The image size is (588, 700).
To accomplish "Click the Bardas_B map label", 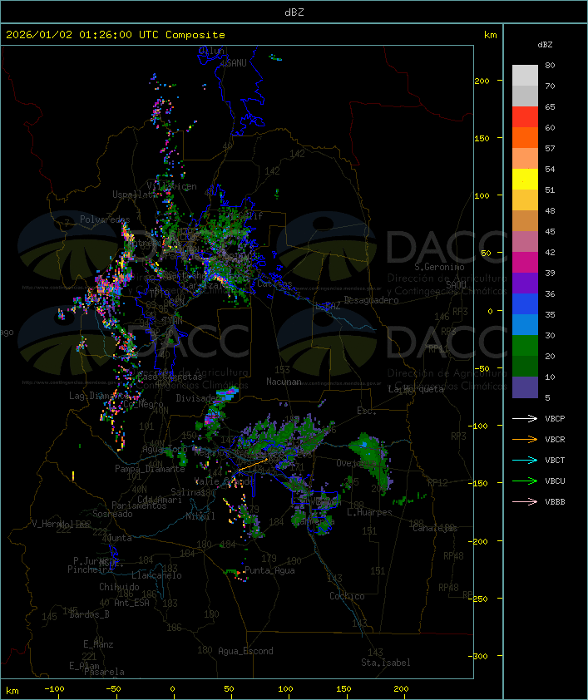I will (x=89, y=614).
